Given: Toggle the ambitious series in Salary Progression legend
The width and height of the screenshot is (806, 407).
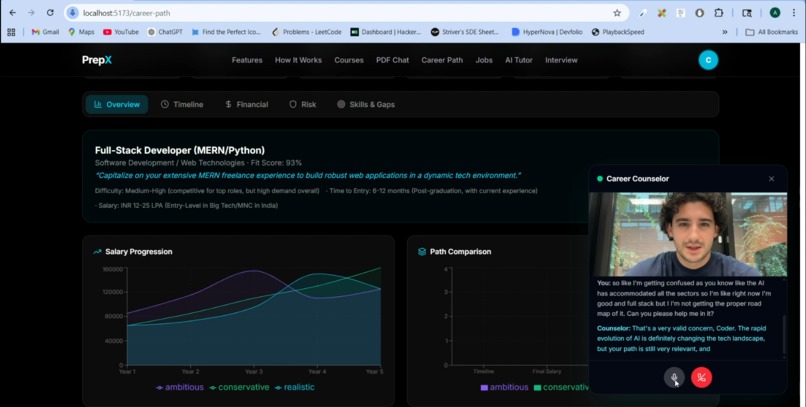Looking at the screenshot, I should (x=180, y=387).
